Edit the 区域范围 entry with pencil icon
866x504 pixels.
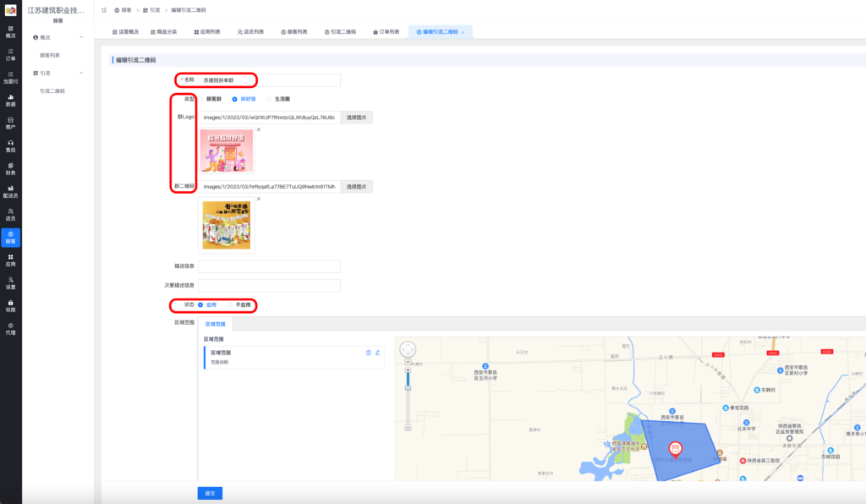point(377,353)
